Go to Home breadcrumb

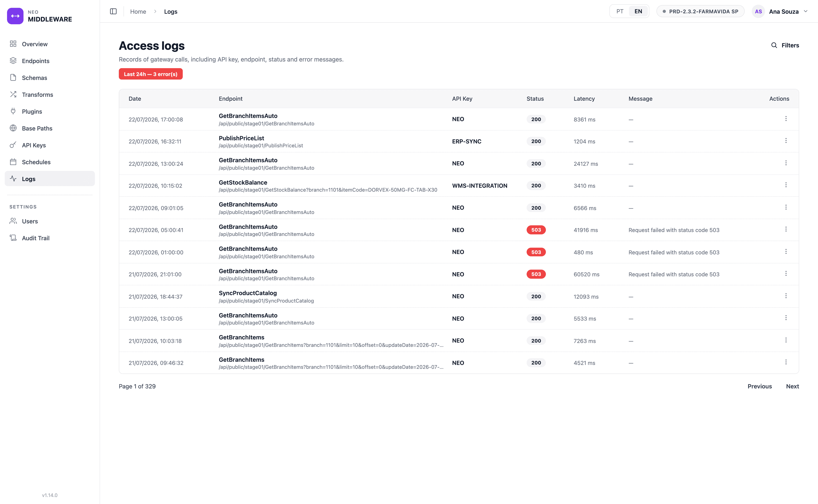(138, 11)
